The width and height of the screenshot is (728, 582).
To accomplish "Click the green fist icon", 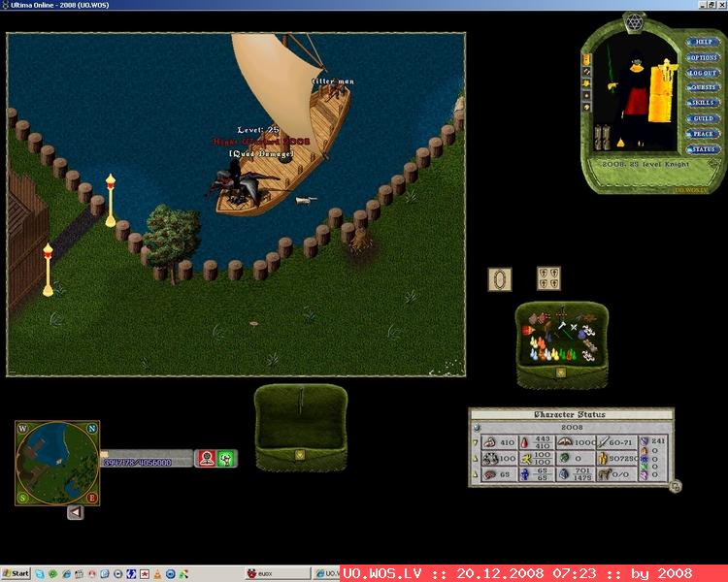I will pos(226,458).
